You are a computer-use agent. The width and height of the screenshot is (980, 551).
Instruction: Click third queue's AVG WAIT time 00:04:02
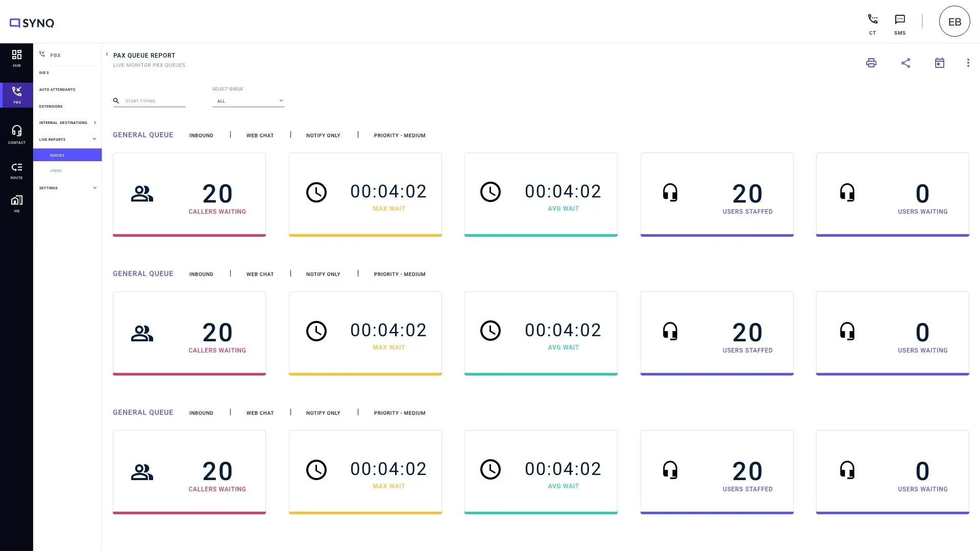[563, 469]
